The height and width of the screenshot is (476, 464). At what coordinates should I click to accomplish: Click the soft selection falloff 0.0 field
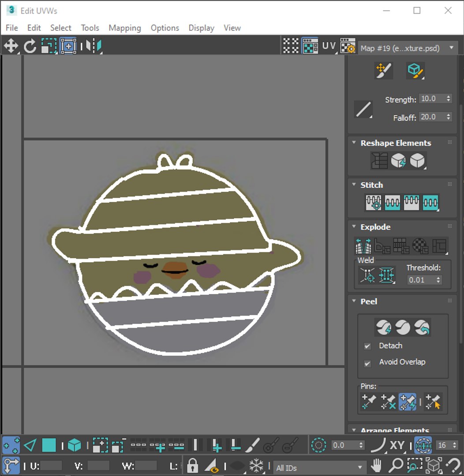pos(344,445)
